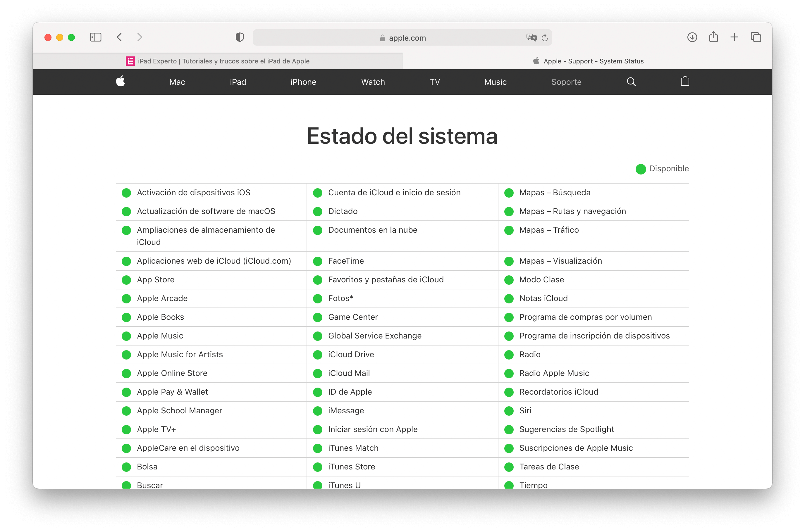Click the privacy shield icon in Safari toolbar
805x532 pixels.
coord(239,37)
